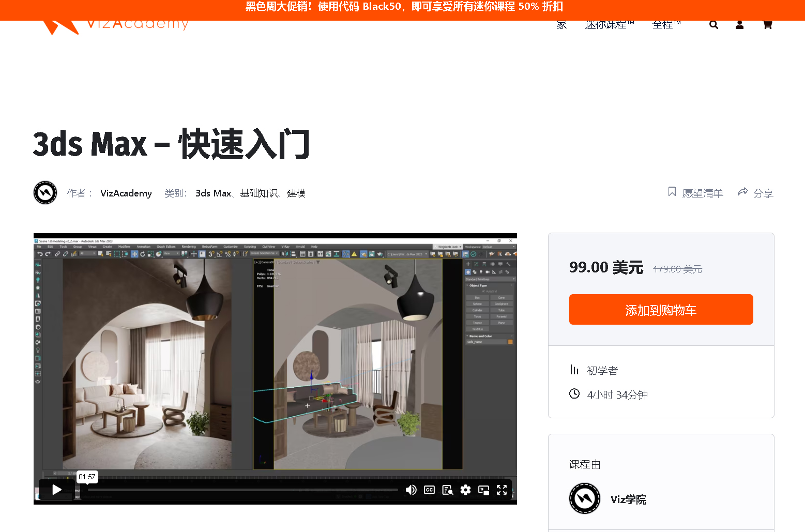Open the site search icon
This screenshot has height=532, width=805.
click(713, 25)
